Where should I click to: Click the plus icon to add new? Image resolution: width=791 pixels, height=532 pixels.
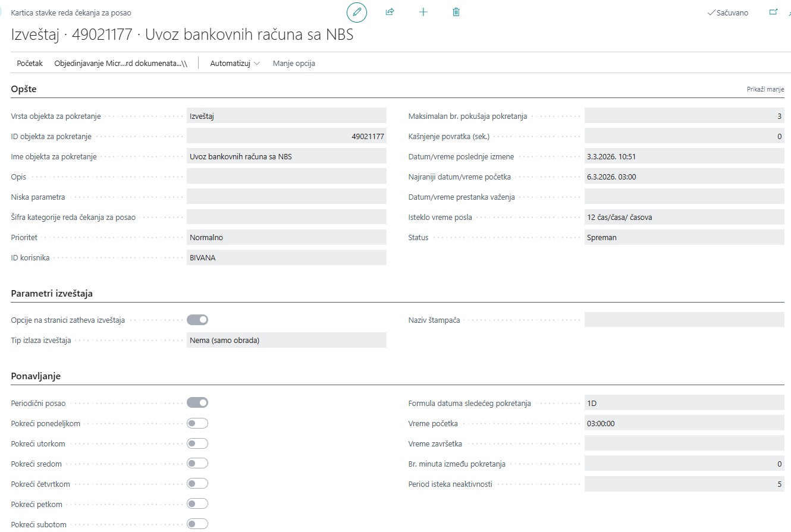tap(423, 12)
